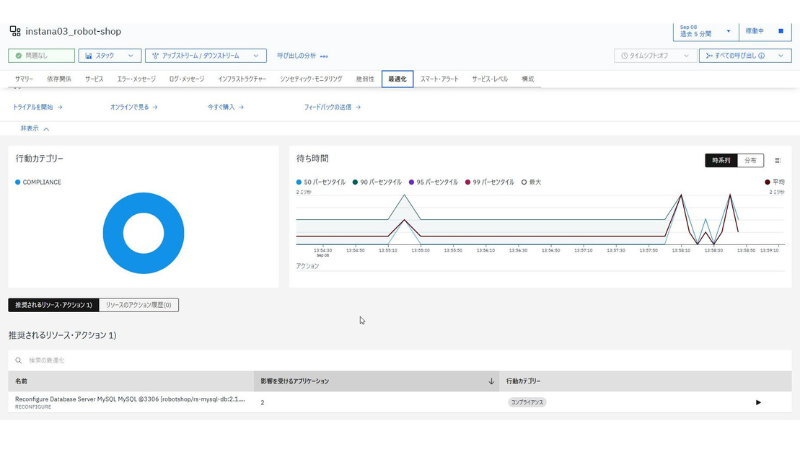The image size is (800, 450).
Task: Toggle the 最大 series in legend
Action: (531, 182)
